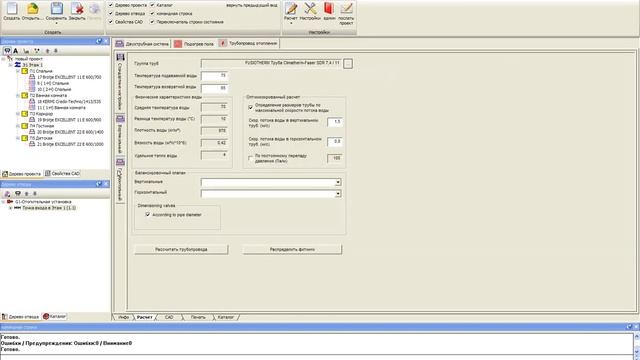Click the first icon in Дерево отвода toolbar
Image resolution: width=640 pixels, height=360 pixels.
(7, 193)
